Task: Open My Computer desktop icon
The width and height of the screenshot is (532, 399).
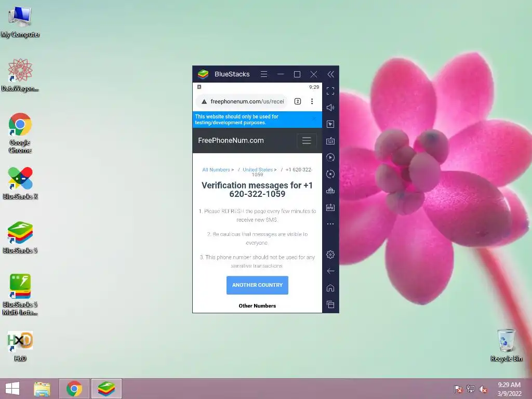Action: (20, 21)
